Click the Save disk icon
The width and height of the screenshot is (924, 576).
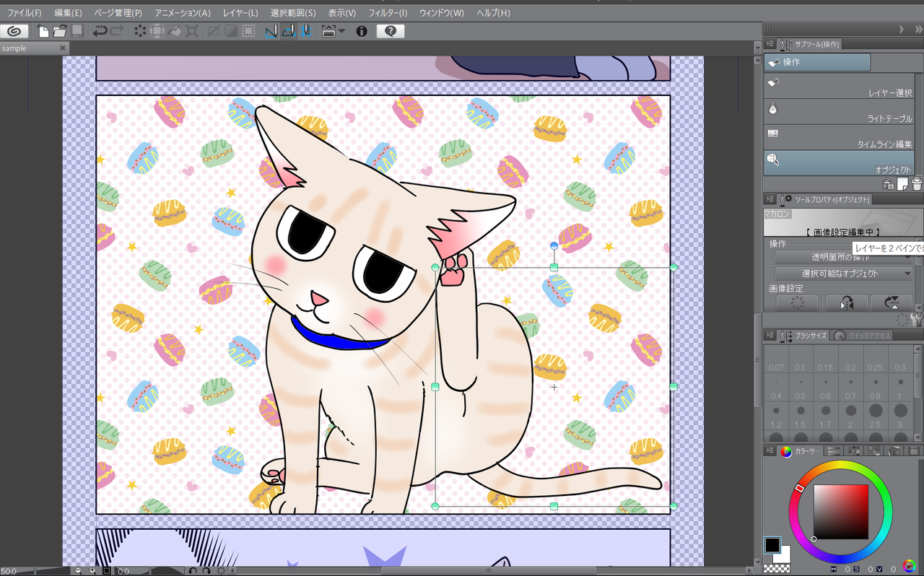(x=77, y=31)
